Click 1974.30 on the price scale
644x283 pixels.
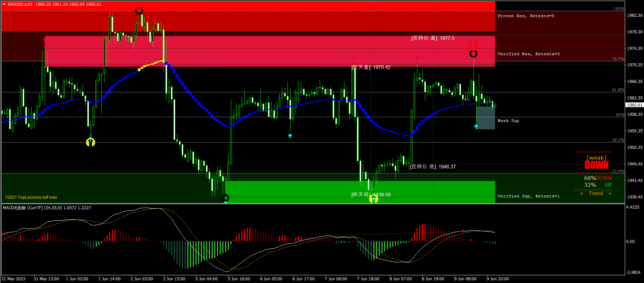(635, 49)
